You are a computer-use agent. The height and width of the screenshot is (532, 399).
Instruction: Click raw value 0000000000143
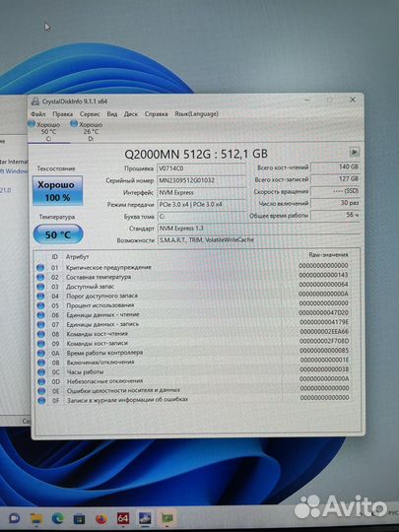(324, 275)
